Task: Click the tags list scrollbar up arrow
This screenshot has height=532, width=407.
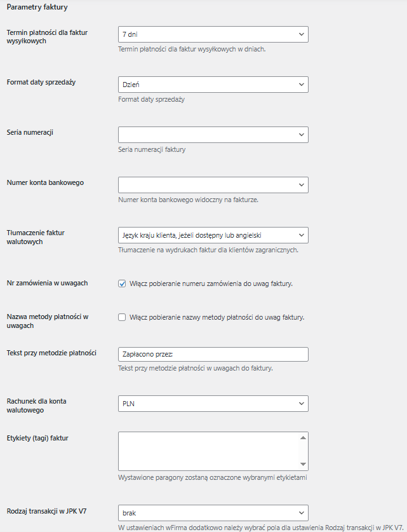Action: [x=303, y=437]
